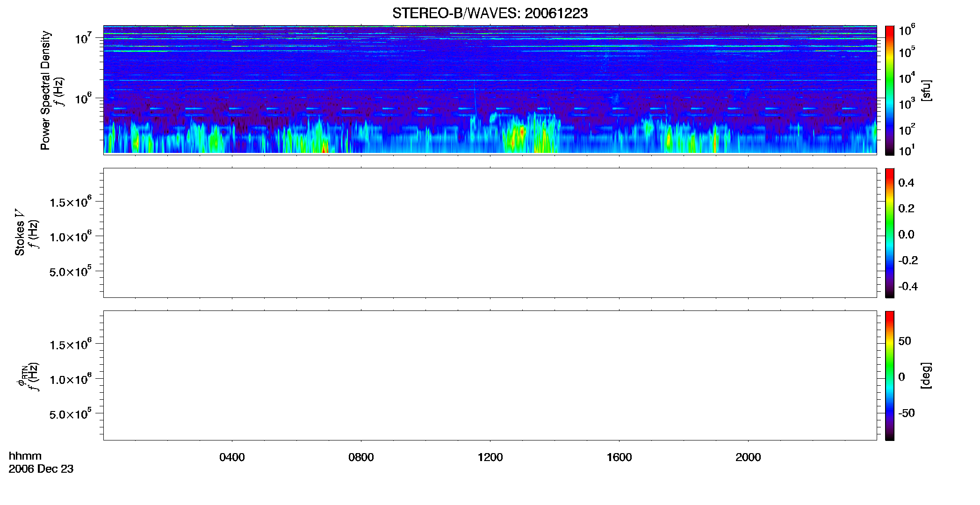Click the 50 value on angle colorbar
Image resolution: width=980 pixels, height=505 pixels.
pyautogui.click(x=905, y=341)
